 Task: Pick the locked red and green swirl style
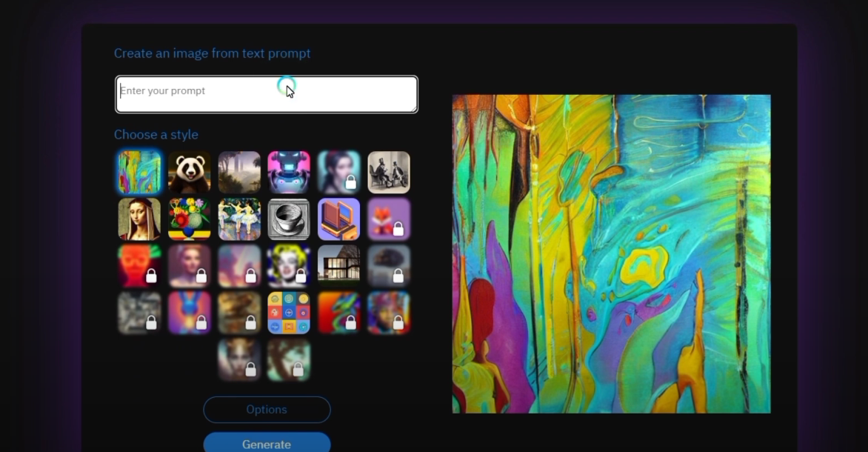[338, 313]
